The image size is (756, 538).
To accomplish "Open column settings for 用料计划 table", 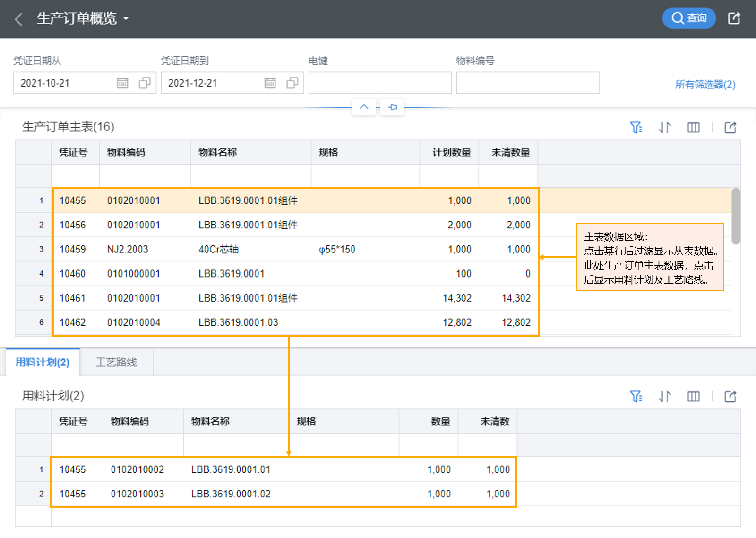I will coord(693,397).
